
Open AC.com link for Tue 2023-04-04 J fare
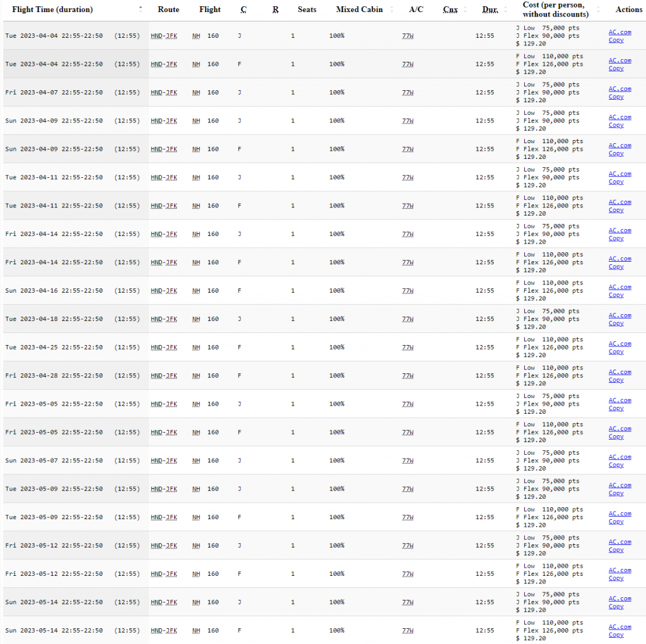click(620, 32)
